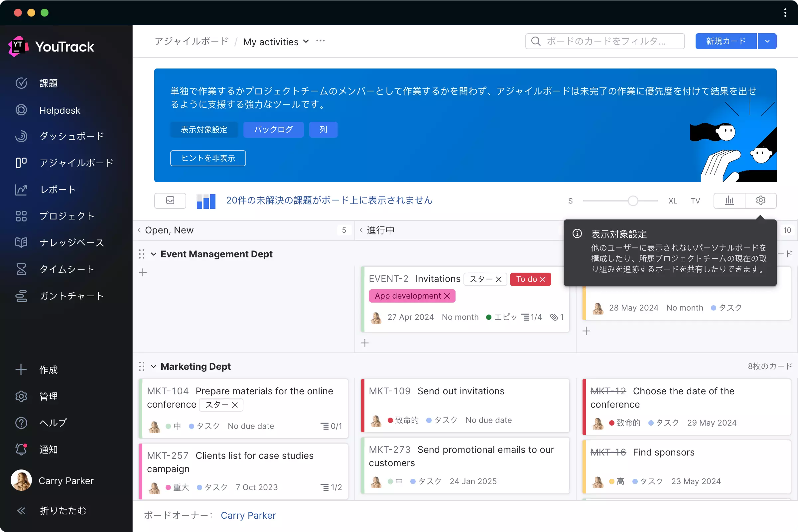
Task: Collapse the Marketing Dept swimlane
Action: tap(153, 366)
